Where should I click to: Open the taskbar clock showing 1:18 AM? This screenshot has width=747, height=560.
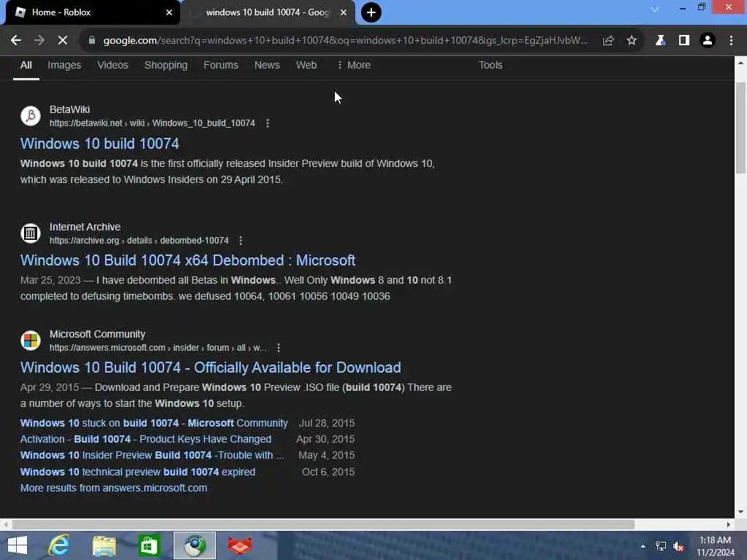tap(715, 546)
